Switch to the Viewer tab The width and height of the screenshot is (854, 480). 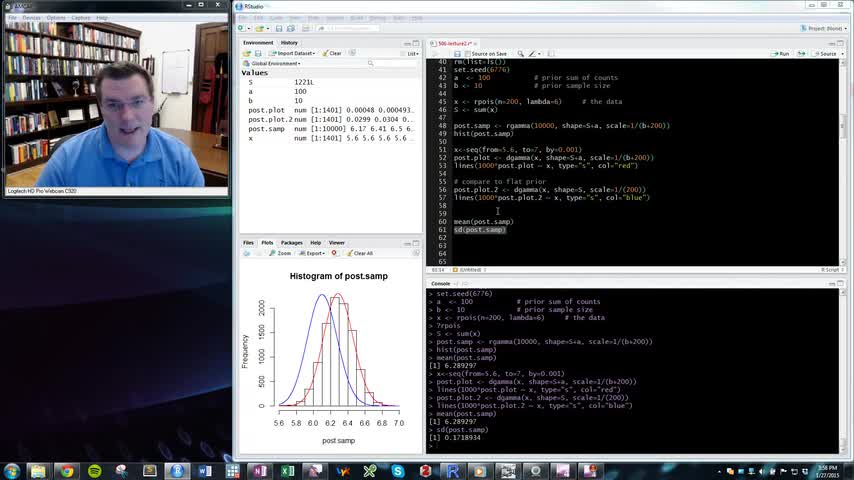(337, 243)
